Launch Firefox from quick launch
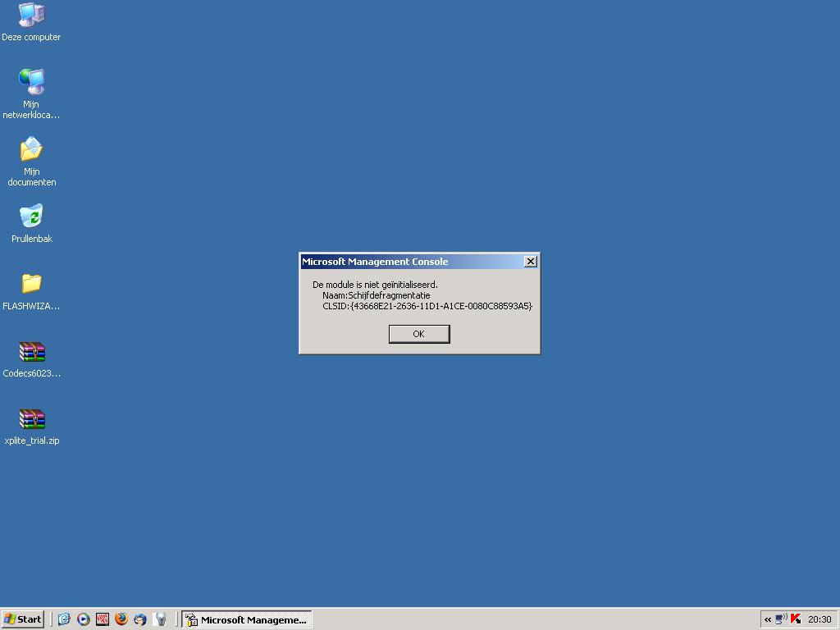840x630 pixels. [x=121, y=619]
